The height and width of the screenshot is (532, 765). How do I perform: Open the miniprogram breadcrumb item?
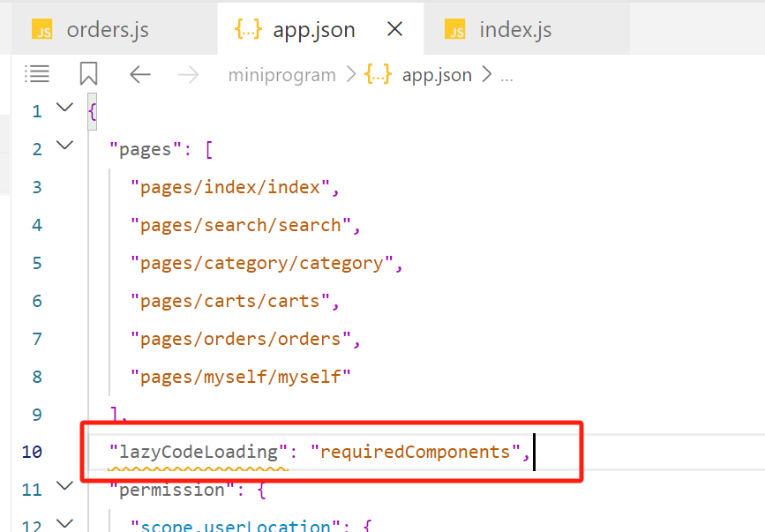pos(281,75)
